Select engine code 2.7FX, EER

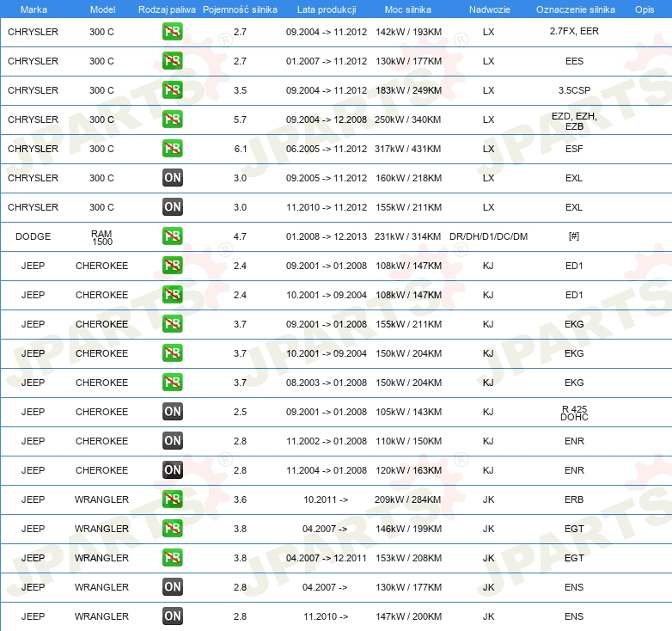[x=574, y=31]
